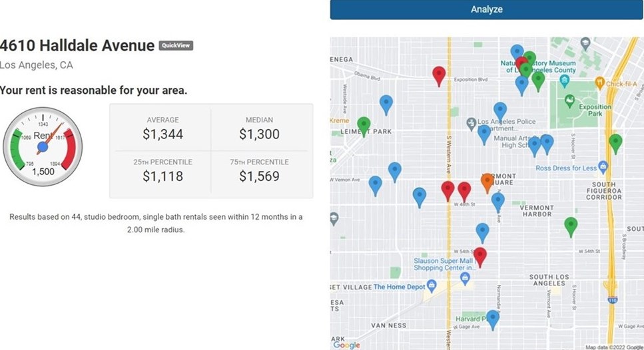The width and height of the screenshot is (644, 350).
Task: Click the Chick-fil-A restaurant icon on map
Action: pos(599,83)
